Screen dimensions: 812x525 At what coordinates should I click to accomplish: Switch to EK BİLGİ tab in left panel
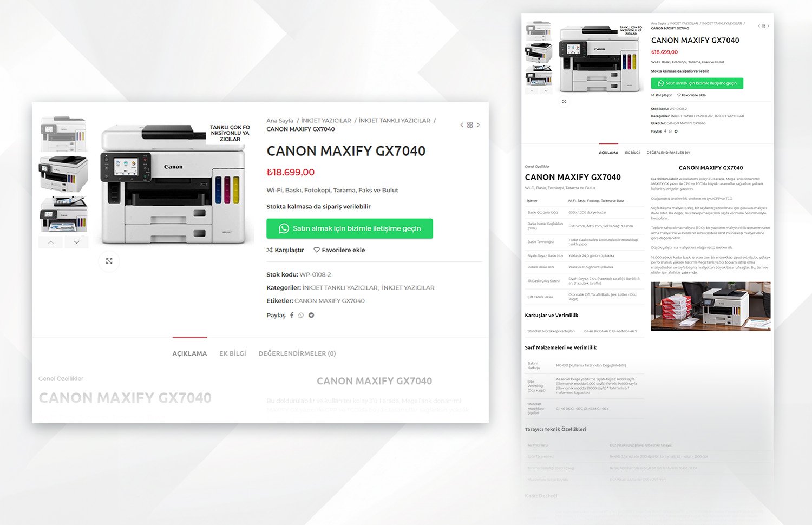pos(232,353)
